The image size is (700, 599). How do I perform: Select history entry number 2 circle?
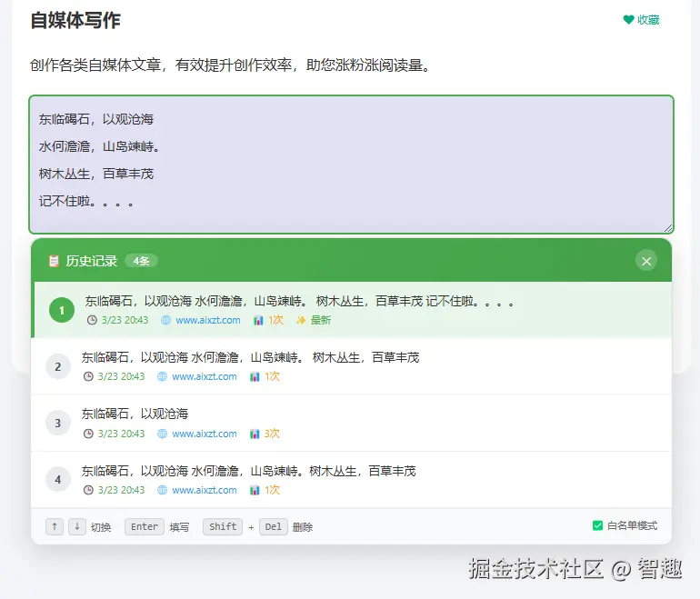(x=58, y=366)
